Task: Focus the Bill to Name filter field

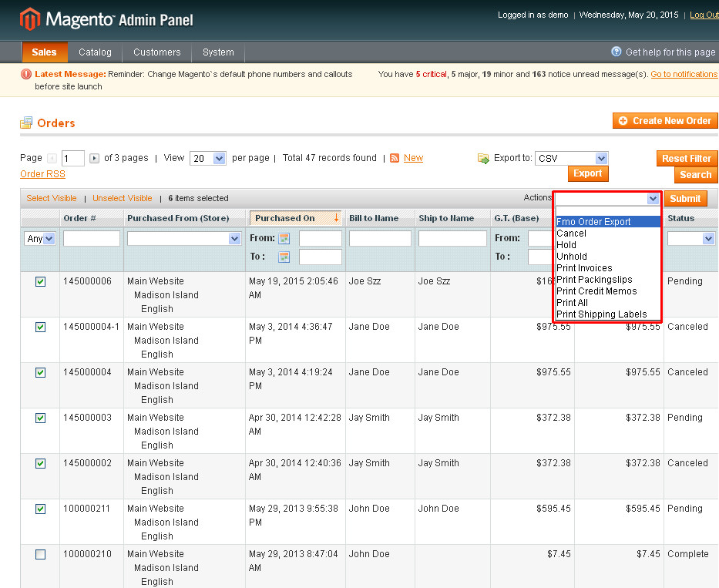Action: pos(380,238)
